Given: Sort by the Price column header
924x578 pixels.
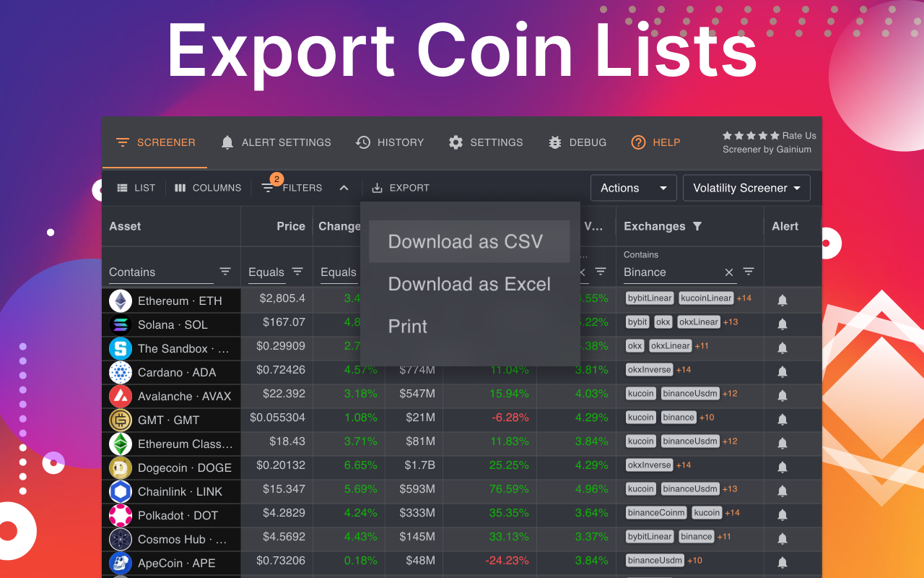Looking at the screenshot, I should tap(291, 226).
